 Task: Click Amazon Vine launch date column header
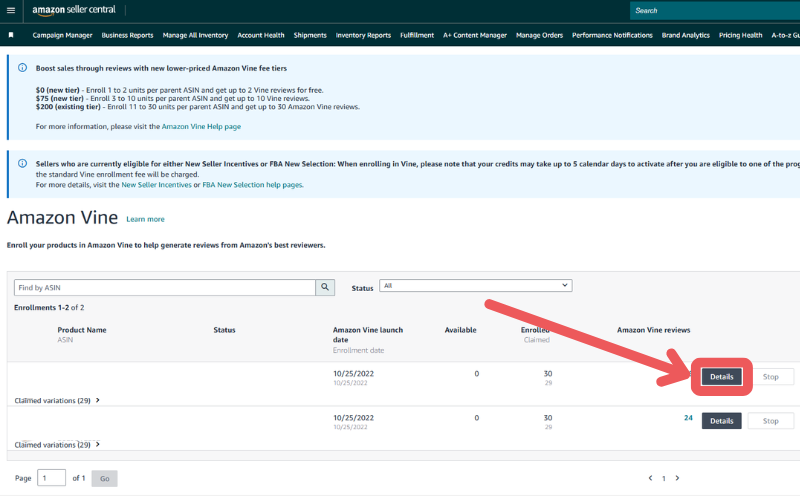point(368,335)
